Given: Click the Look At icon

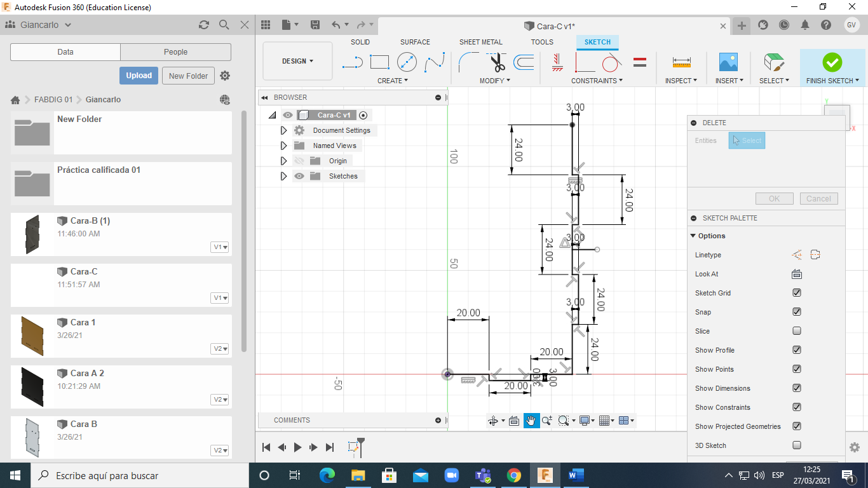Looking at the screenshot, I should [796, 274].
